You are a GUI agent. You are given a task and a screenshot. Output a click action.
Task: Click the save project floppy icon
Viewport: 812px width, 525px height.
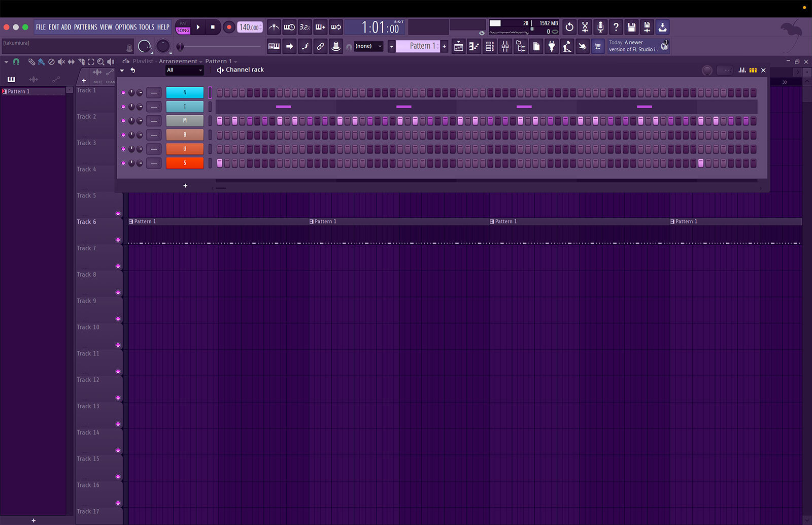pyautogui.click(x=631, y=27)
